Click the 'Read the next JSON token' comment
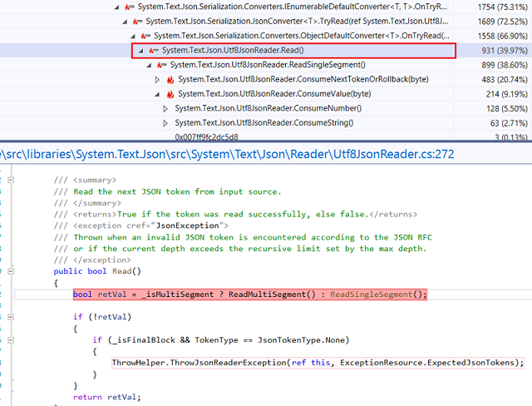 click(x=167, y=192)
